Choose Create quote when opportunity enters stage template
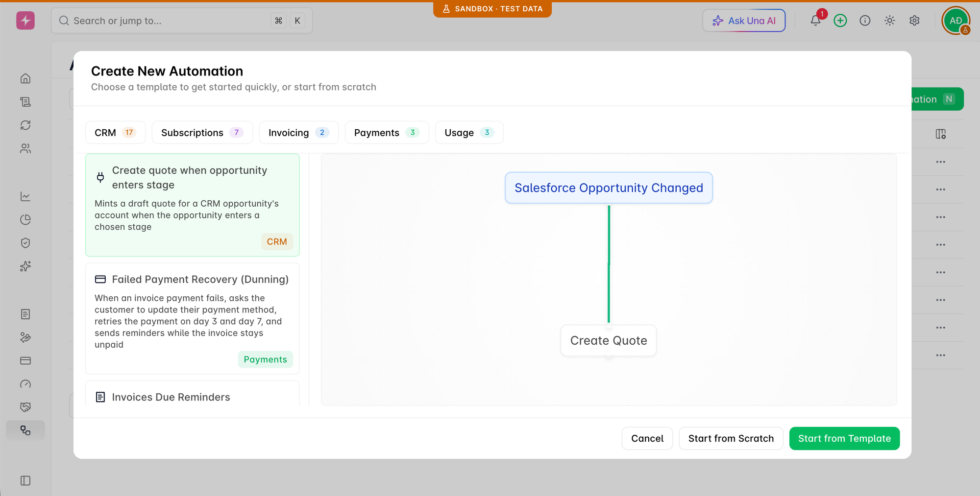The height and width of the screenshot is (496, 980). coord(193,205)
